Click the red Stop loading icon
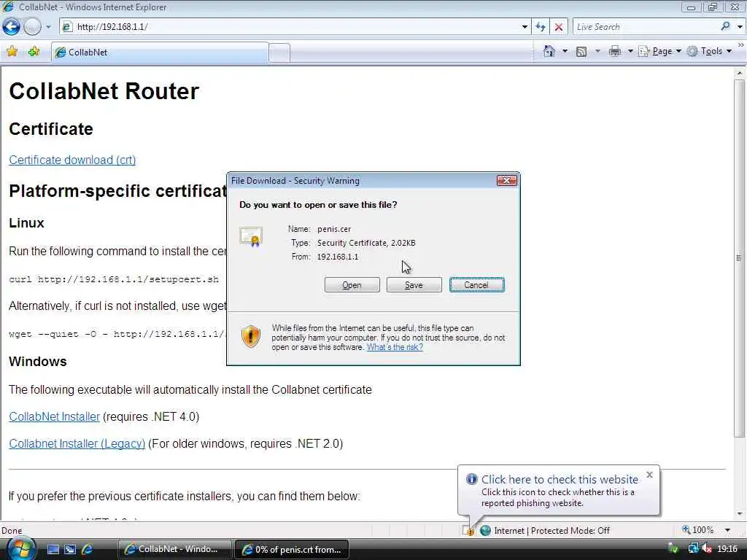The height and width of the screenshot is (560, 747). 559,27
